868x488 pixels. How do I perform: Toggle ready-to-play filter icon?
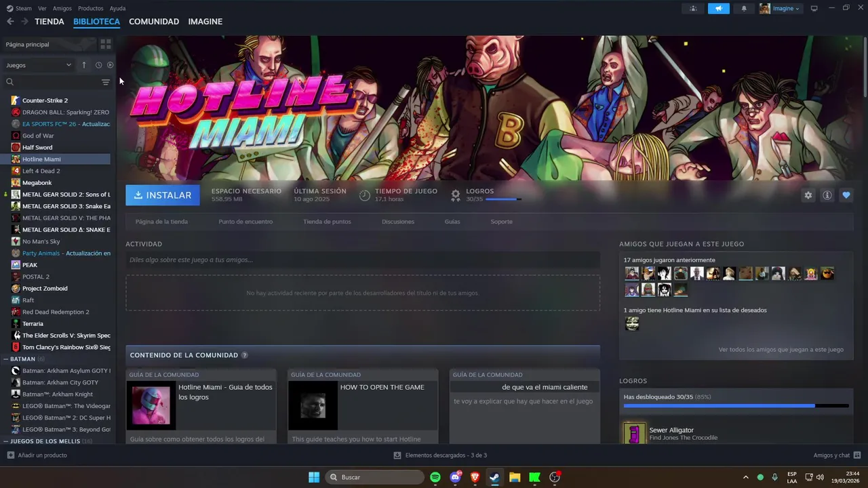tap(110, 65)
